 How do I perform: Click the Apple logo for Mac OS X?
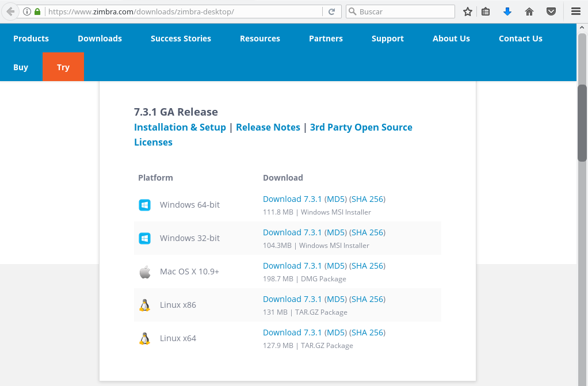coord(145,272)
